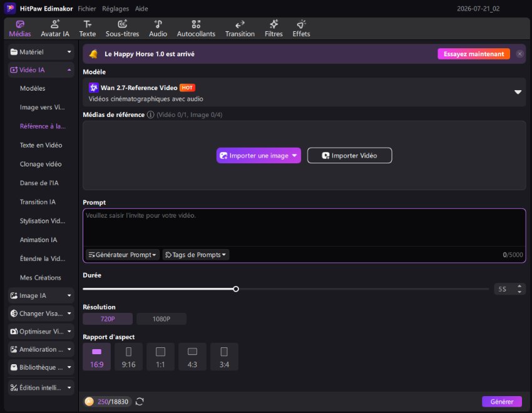The image size is (532, 413).
Task: Select Danse de l'IA
Action: pyautogui.click(x=39, y=183)
